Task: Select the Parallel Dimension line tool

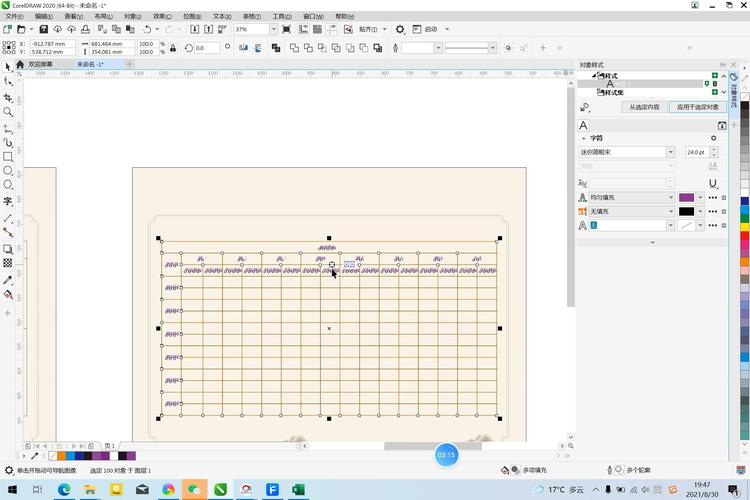Action: tap(8, 218)
